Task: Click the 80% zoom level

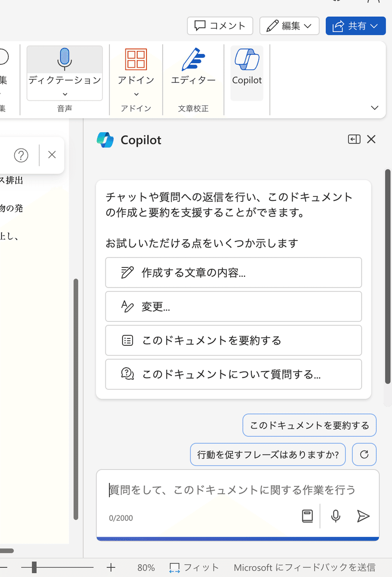Action: pos(146,568)
